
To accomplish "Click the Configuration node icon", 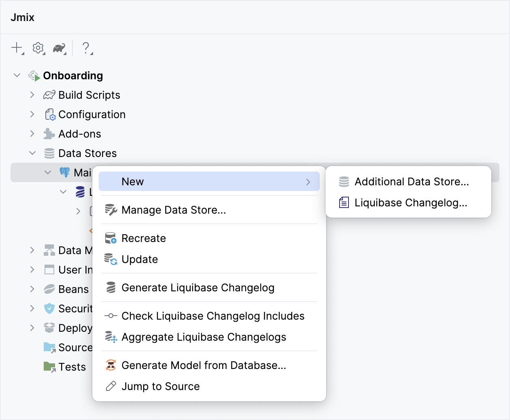I will click(x=49, y=115).
